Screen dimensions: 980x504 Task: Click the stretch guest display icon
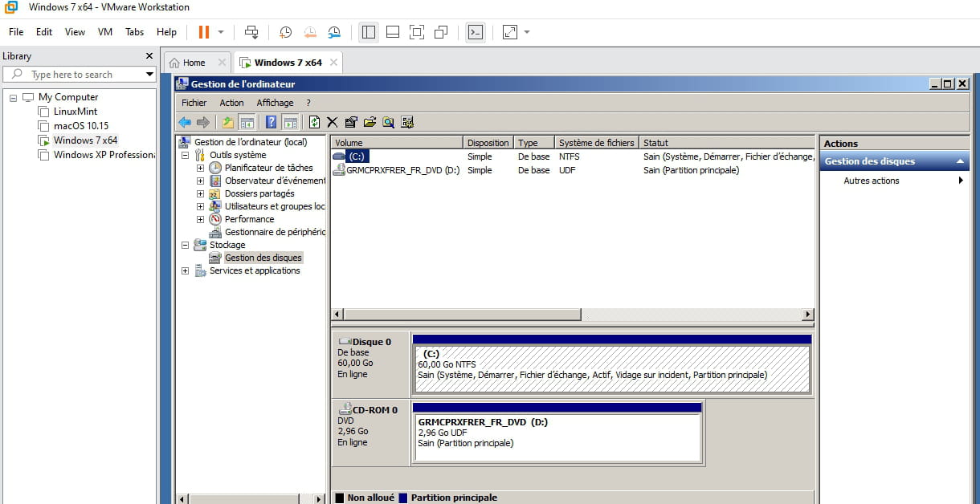[510, 32]
